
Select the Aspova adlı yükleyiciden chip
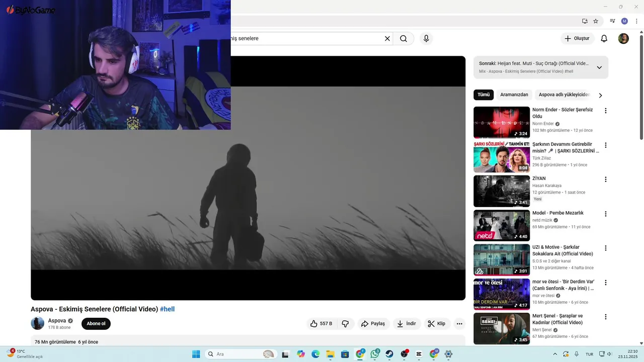coord(564,95)
